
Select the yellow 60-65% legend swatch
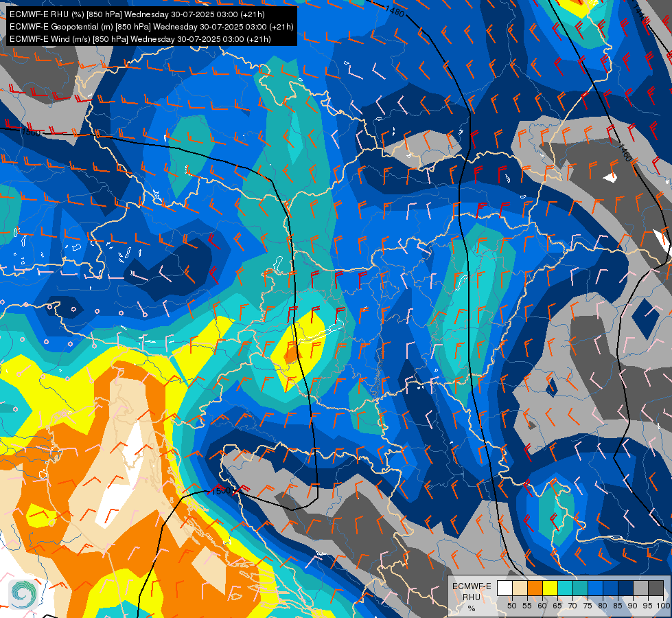coord(551,588)
